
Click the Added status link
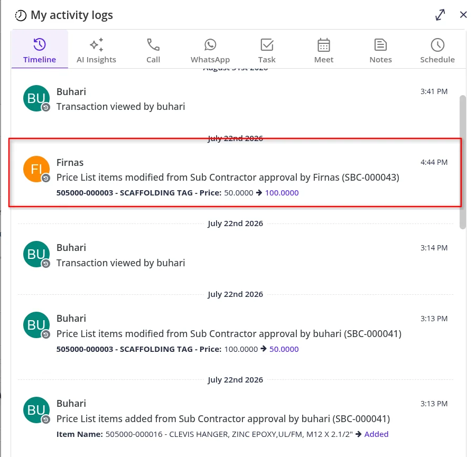(x=376, y=434)
